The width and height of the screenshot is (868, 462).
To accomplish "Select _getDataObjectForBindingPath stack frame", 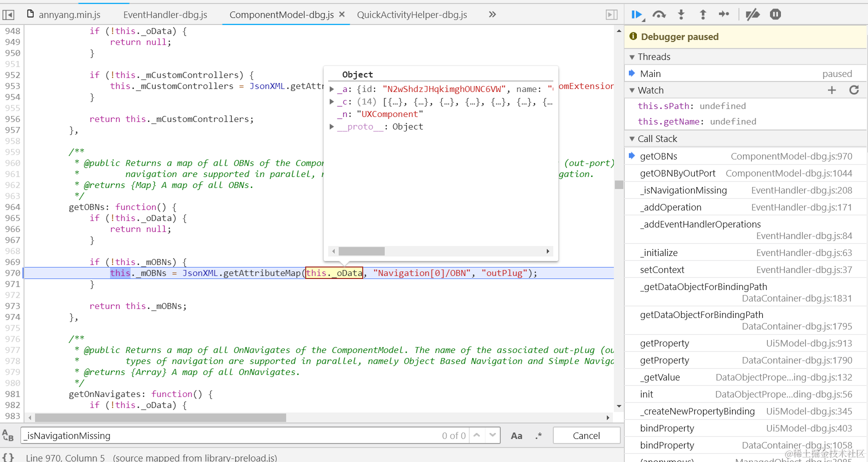I will click(x=745, y=292).
